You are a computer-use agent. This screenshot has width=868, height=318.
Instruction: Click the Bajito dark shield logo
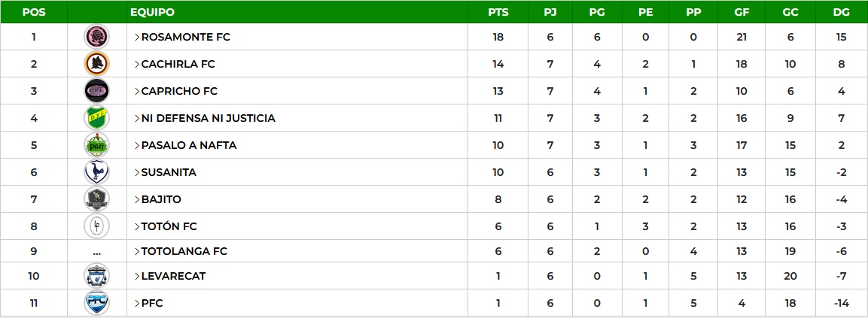click(97, 199)
